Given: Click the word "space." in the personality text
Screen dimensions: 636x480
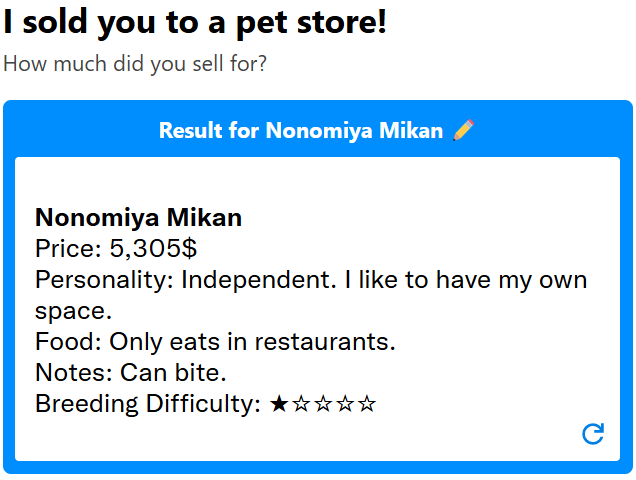Looking at the screenshot, I should coord(72,311).
